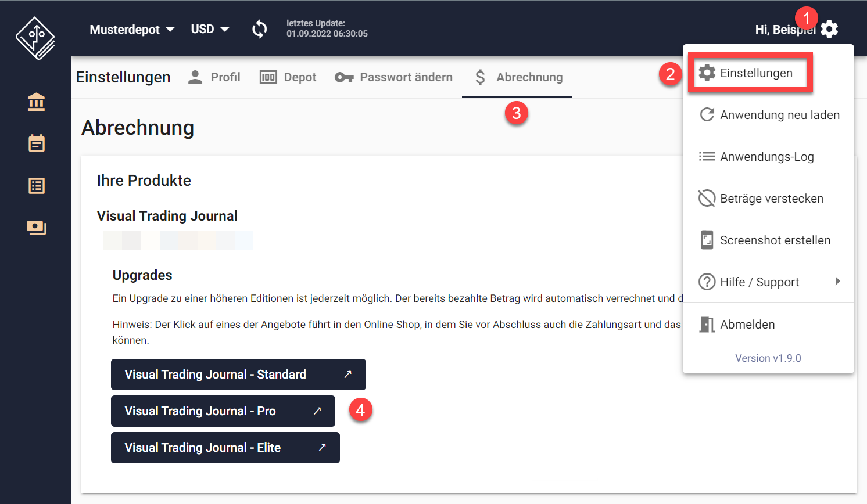
Task: Click the Visual Trading Journal logo
Action: (x=35, y=38)
